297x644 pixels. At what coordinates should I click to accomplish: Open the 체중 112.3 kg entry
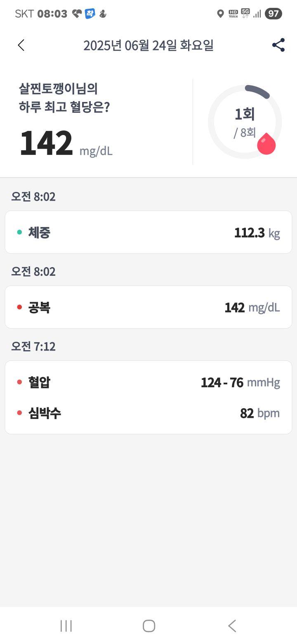pos(148,232)
